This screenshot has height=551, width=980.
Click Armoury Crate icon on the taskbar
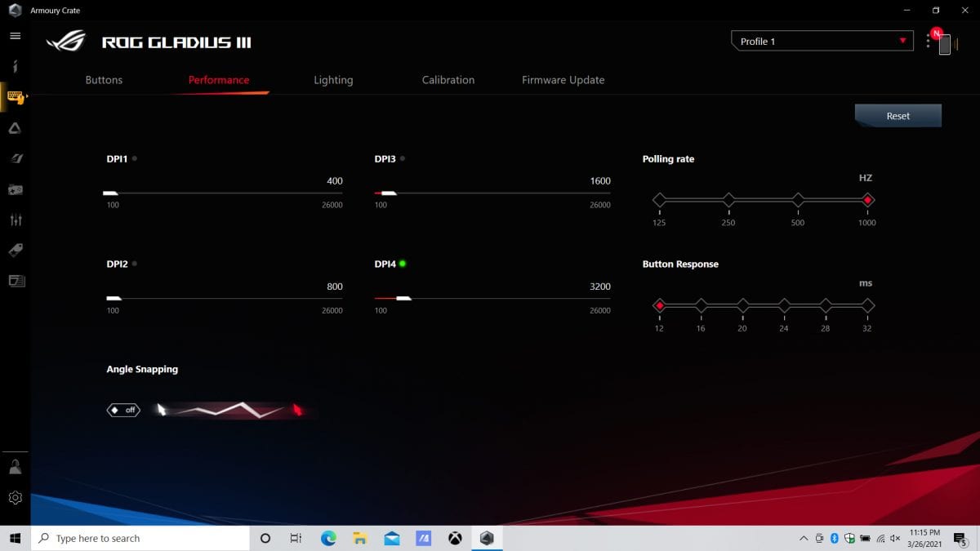tap(487, 538)
